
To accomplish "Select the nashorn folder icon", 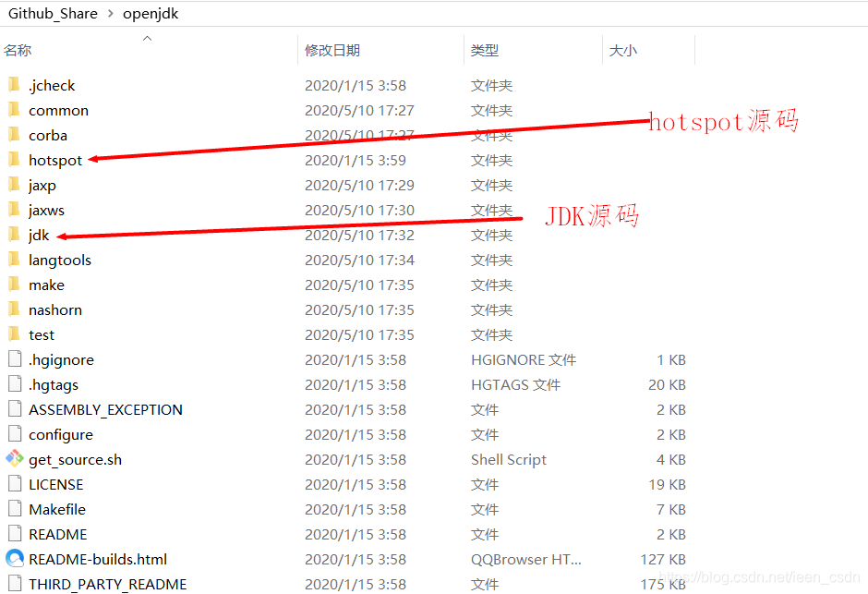I will (15, 309).
